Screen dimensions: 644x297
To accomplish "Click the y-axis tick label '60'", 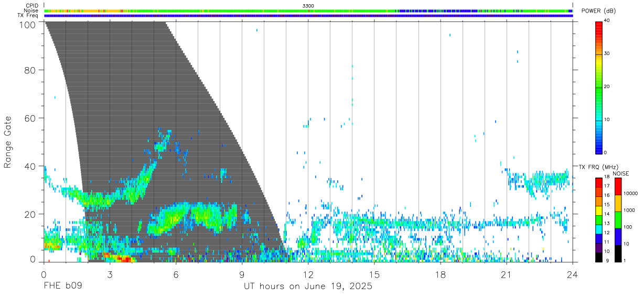I will (30, 118).
